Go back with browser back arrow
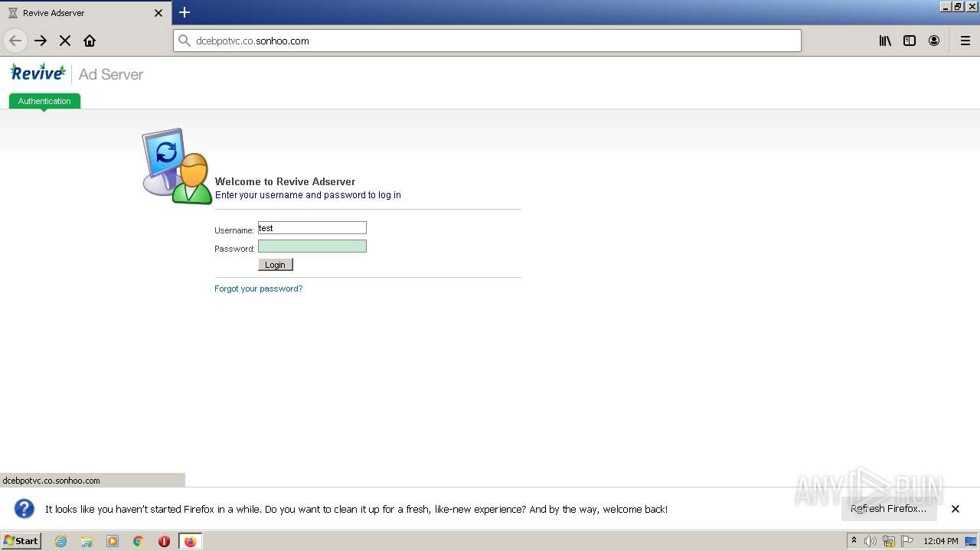 15,41
